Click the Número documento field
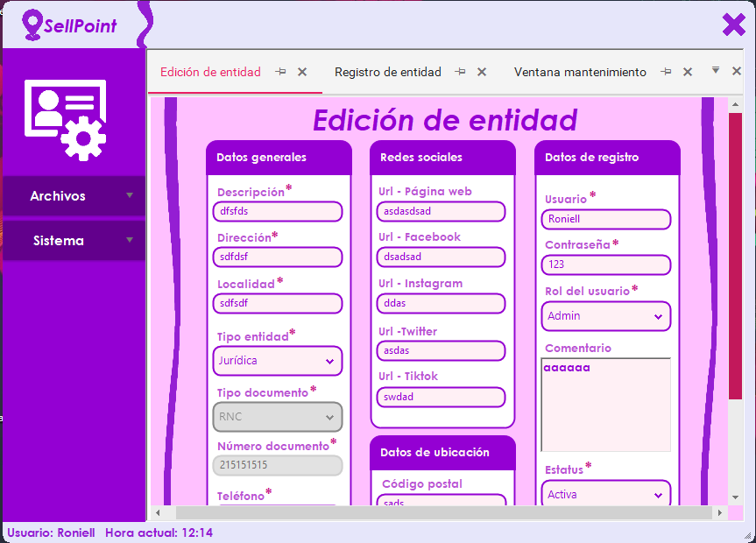 pyautogui.click(x=278, y=465)
